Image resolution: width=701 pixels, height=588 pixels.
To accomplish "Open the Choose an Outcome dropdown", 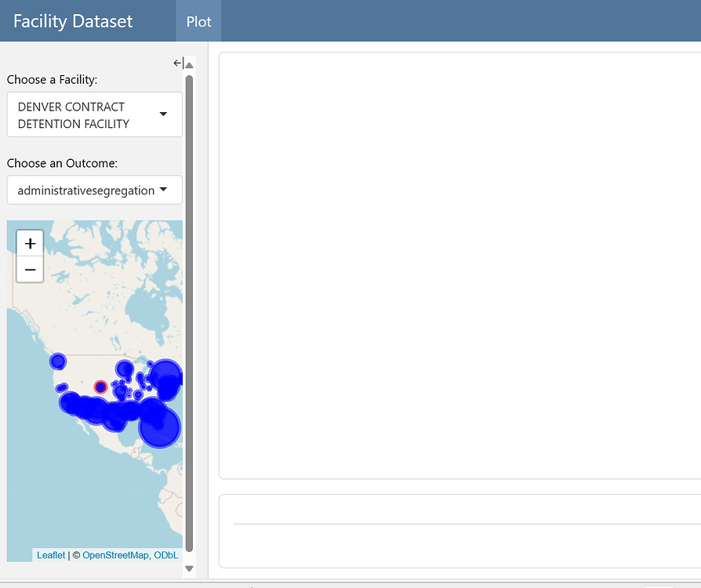I will pyautogui.click(x=94, y=190).
